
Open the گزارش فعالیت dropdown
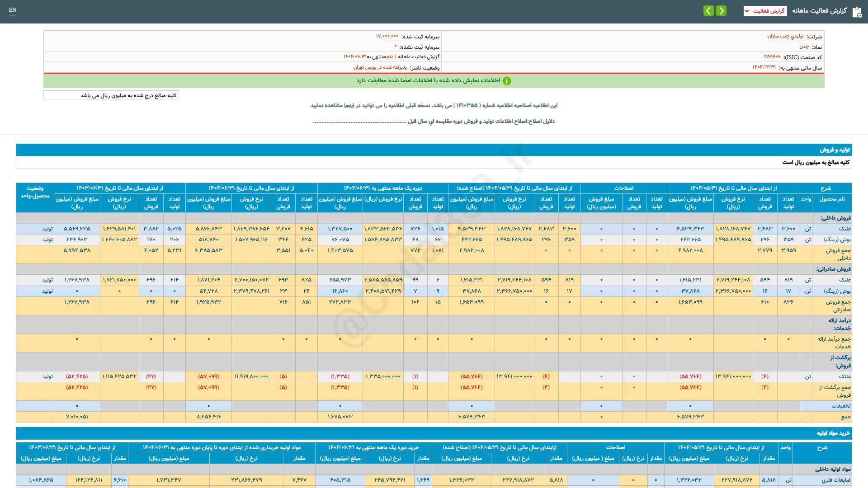coord(765,11)
